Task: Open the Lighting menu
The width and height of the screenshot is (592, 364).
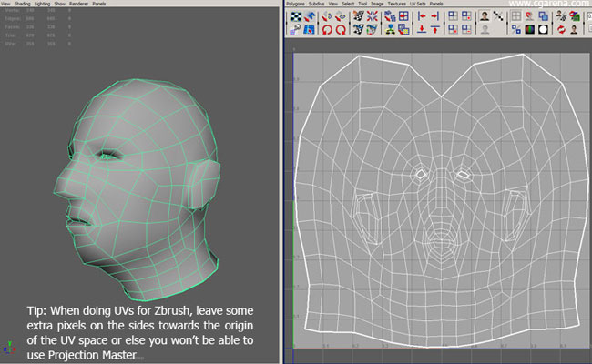Action: click(42, 4)
